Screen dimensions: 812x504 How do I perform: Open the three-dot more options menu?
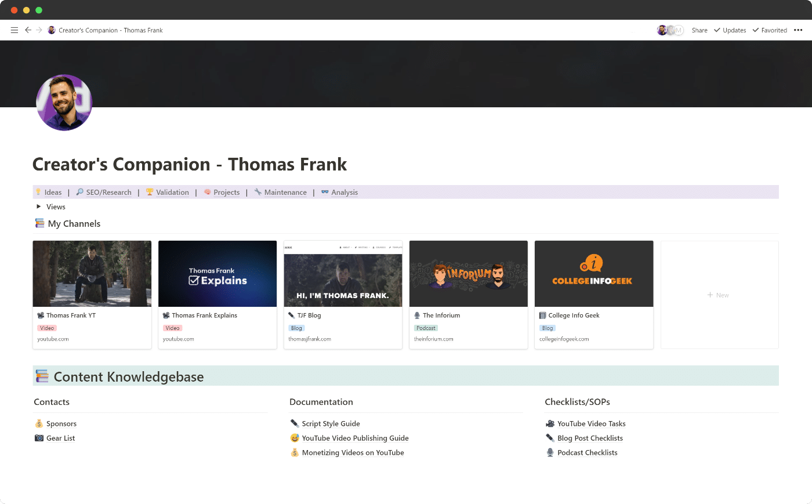(798, 30)
